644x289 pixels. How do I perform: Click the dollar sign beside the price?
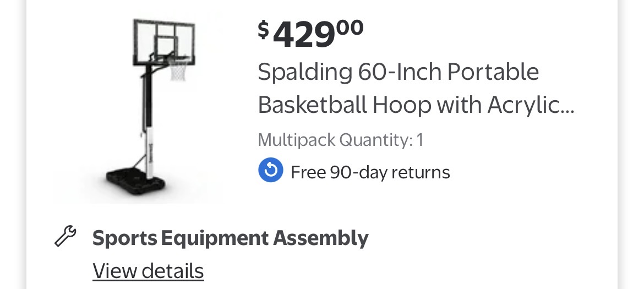(264, 30)
